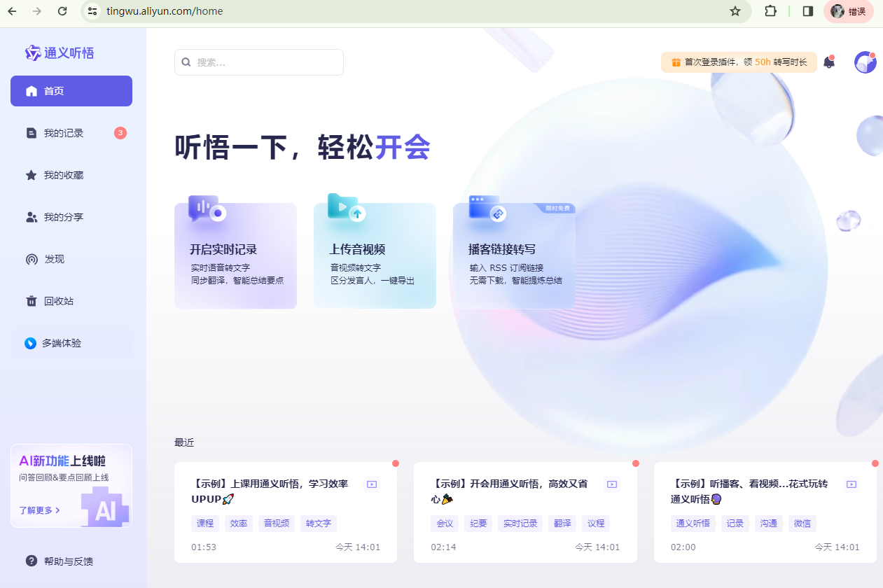
Task: Click the red 3 badge on 我的记录
Action: pyautogui.click(x=120, y=133)
